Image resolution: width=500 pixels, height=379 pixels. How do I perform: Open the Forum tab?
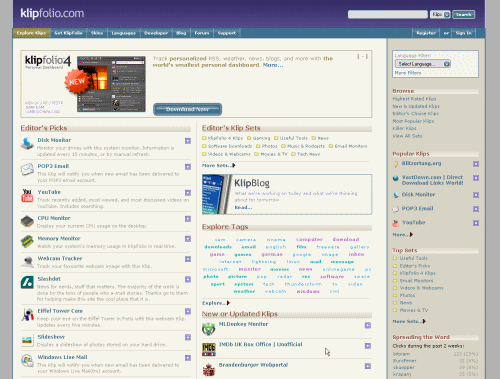[x=202, y=33]
